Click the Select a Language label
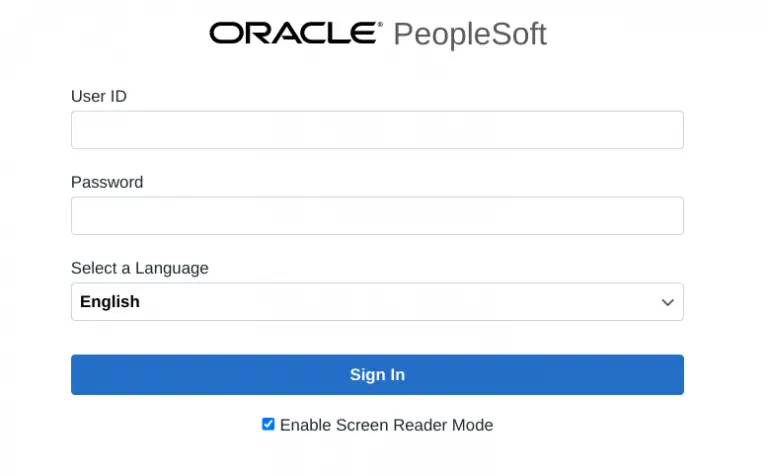Viewport: 768px width, 476px height. click(x=140, y=268)
